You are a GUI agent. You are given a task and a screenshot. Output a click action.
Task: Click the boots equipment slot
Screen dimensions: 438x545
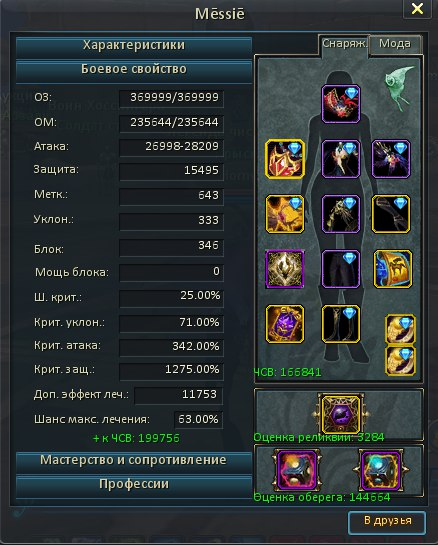coord(341,324)
